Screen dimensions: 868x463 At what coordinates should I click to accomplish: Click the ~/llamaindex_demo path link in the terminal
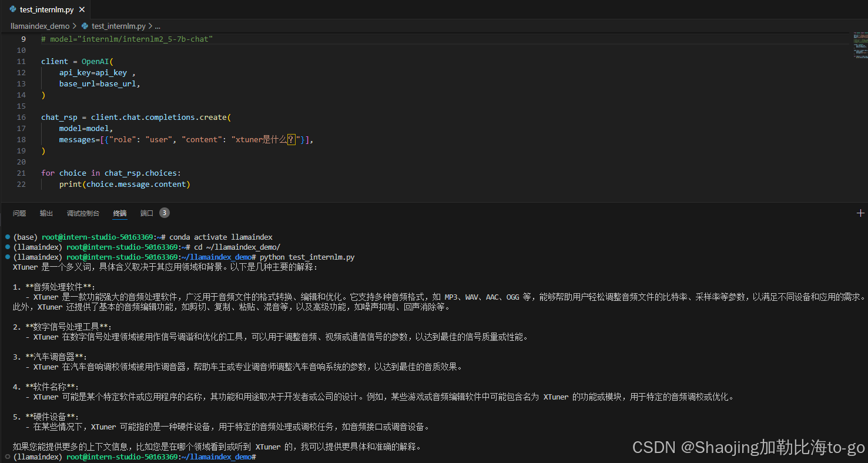pyautogui.click(x=218, y=257)
